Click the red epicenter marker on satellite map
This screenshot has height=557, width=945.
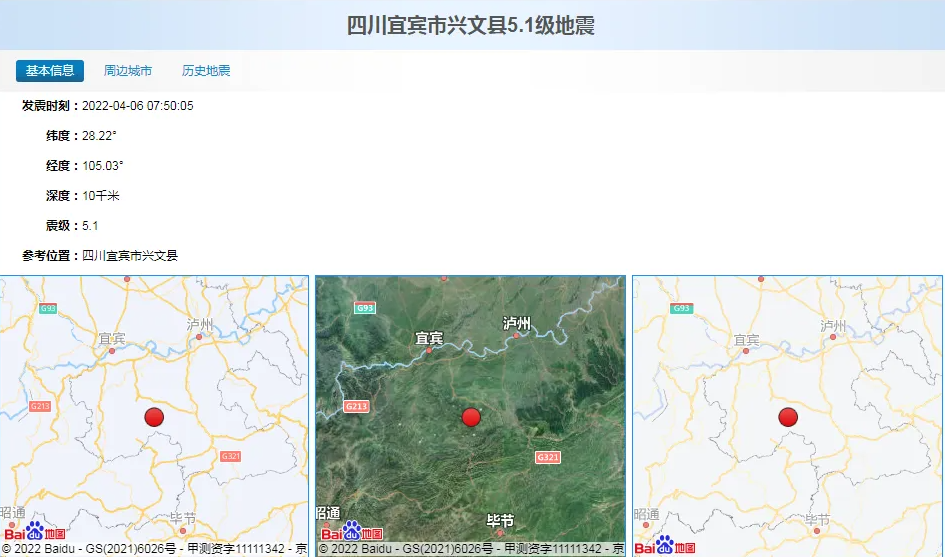[471, 417]
